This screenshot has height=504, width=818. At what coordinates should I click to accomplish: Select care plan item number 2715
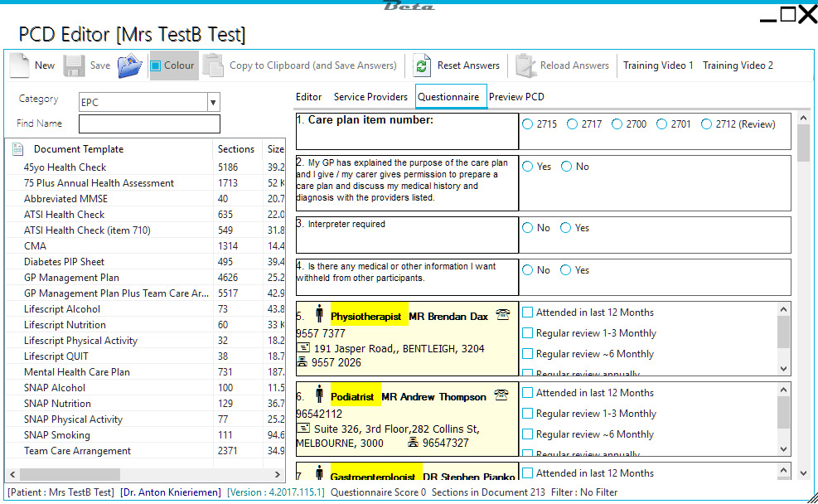coord(529,124)
